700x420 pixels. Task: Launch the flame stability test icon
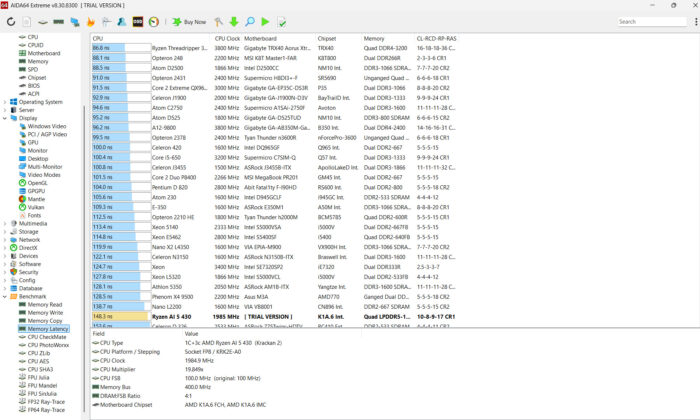click(91, 21)
